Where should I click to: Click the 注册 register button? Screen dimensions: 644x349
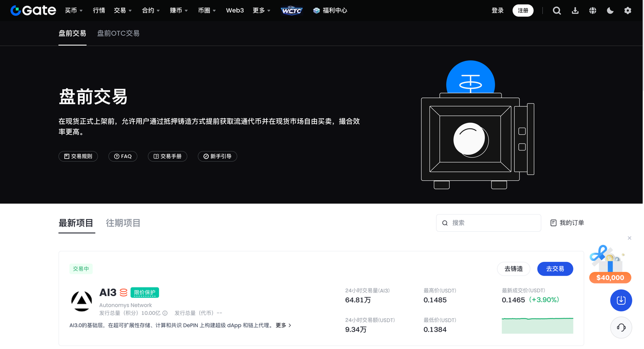tap(523, 11)
